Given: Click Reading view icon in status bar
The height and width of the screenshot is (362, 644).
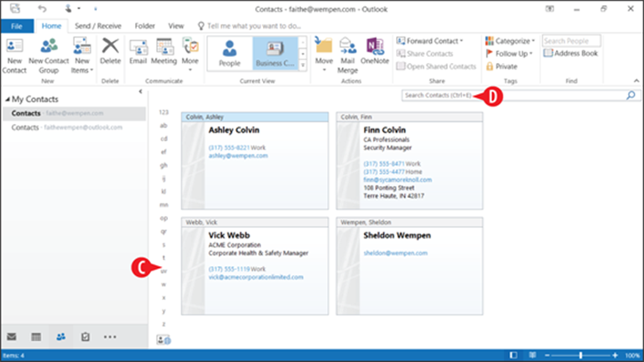Looking at the screenshot, I should [532, 355].
